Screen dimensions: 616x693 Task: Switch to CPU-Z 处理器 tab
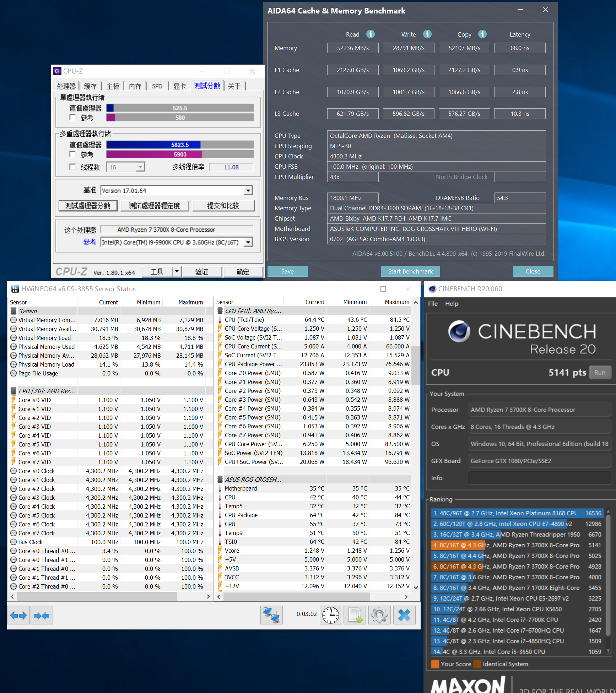[66, 86]
